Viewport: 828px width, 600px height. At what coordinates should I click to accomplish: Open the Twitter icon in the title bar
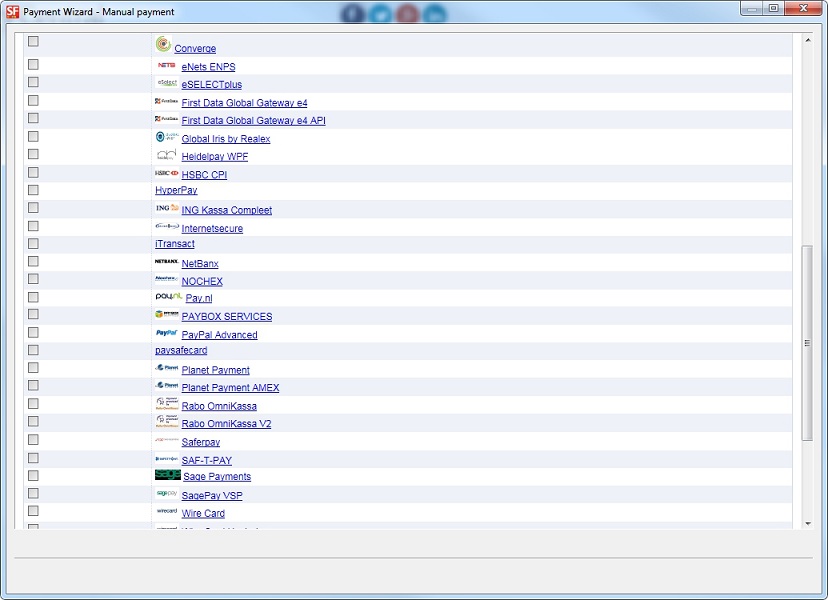[x=381, y=13]
